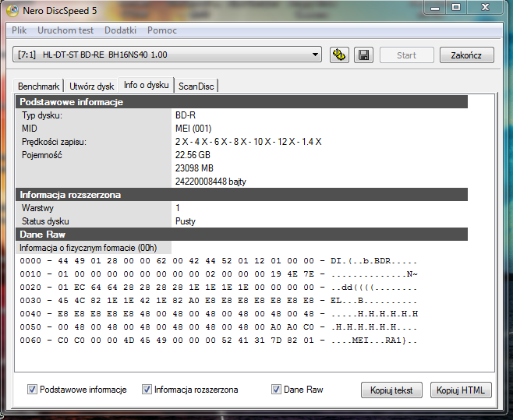Click the Nero DiscSpeed app icon in title bar
Screen dimensions: 513x420
click(x=12, y=11)
